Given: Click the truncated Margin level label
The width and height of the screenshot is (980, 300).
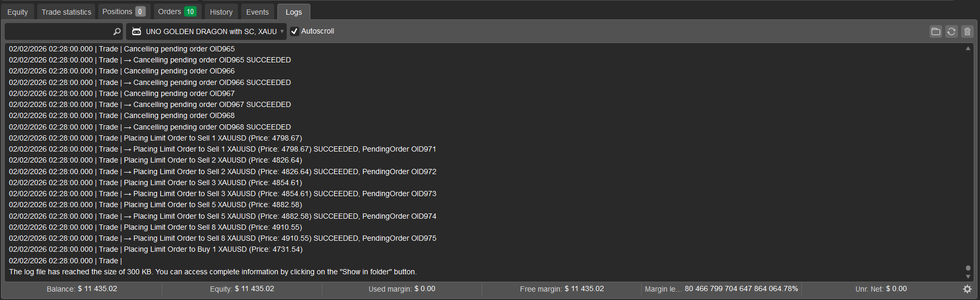Looking at the screenshot, I should pos(663,289).
